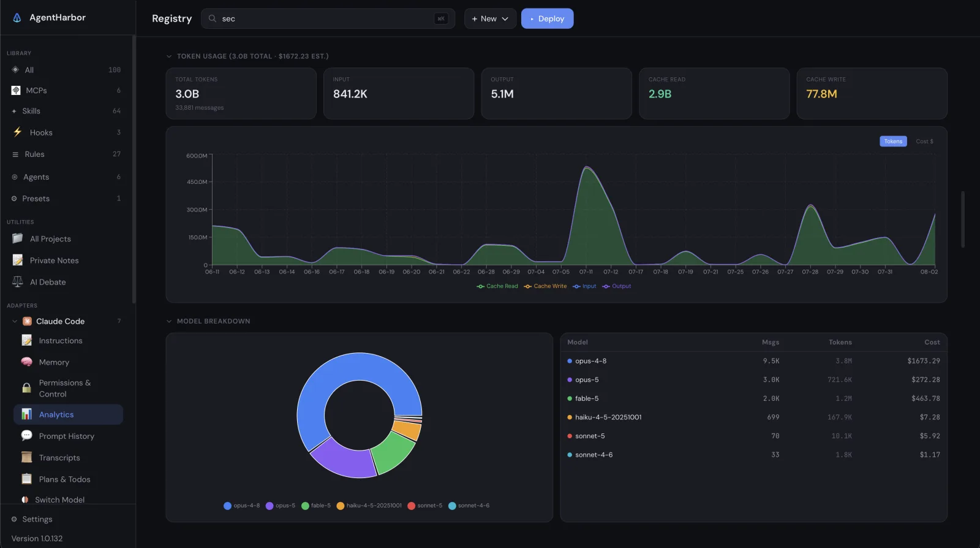Click the main page vertical scrollbar
Screen dimensions: 980x548
coord(963,219)
